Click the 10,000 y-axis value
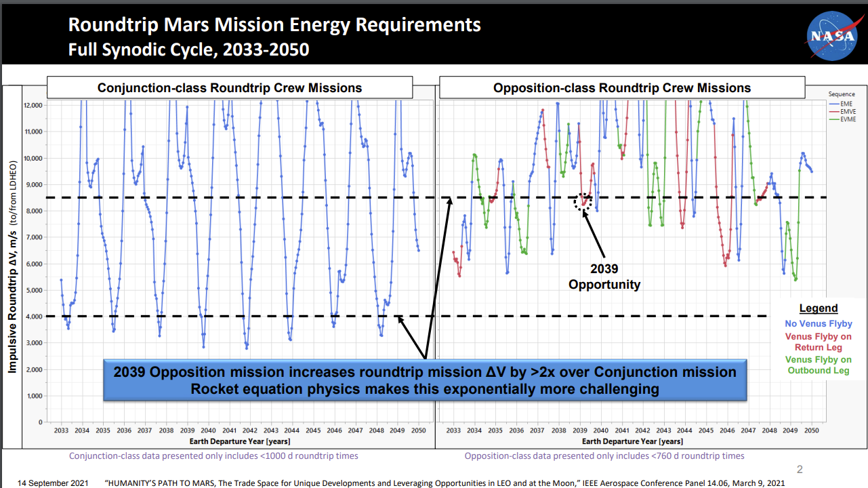The height and width of the screenshot is (488, 868). (33, 158)
